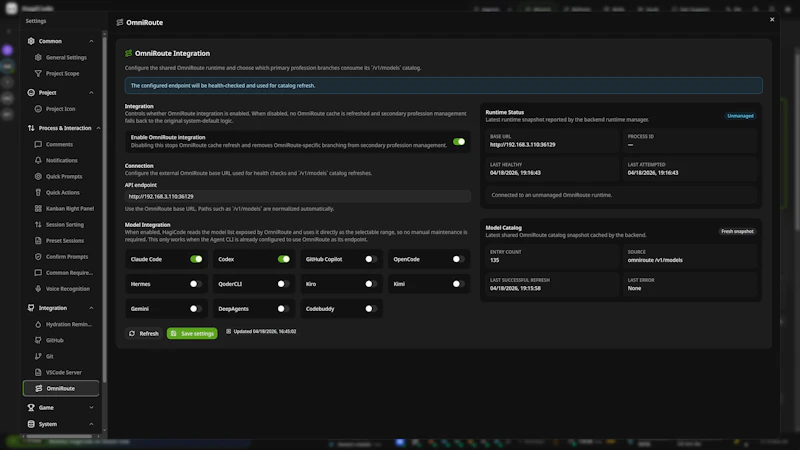Collapse the Common section chevron
Image resolution: width=800 pixels, height=450 pixels.
pyautogui.click(x=91, y=41)
